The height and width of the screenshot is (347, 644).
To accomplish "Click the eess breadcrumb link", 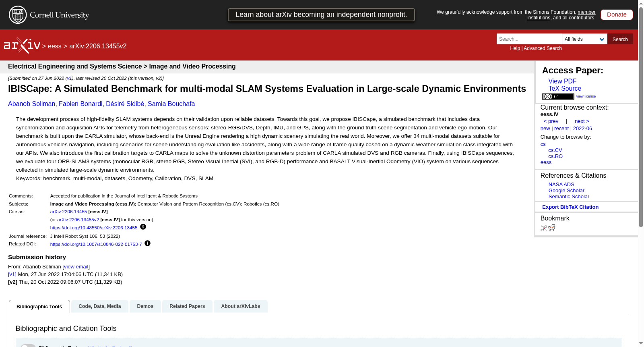I will [x=55, y=46].
